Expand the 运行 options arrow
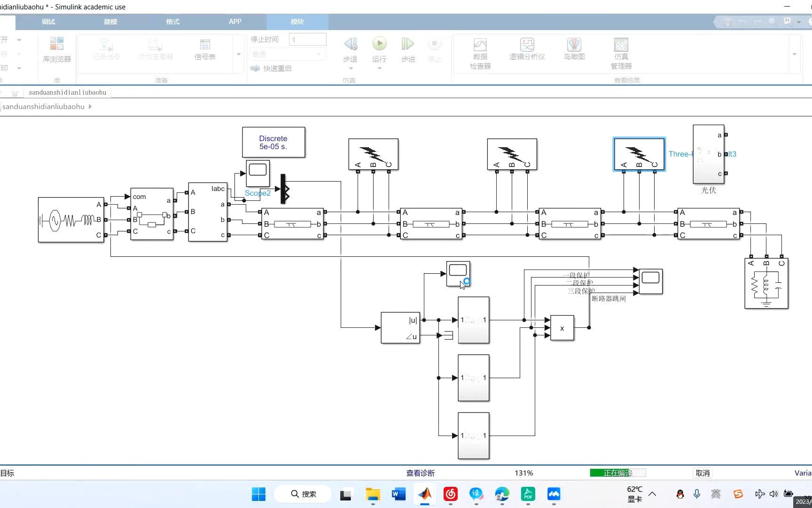812x508 pixels. coord(379,69)
